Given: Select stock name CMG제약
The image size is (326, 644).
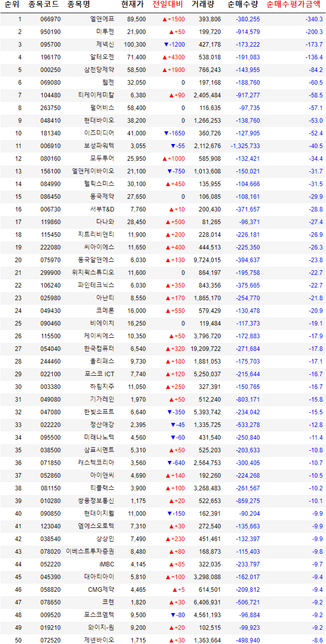Looking at the screenshot, I should pos(101,590).
